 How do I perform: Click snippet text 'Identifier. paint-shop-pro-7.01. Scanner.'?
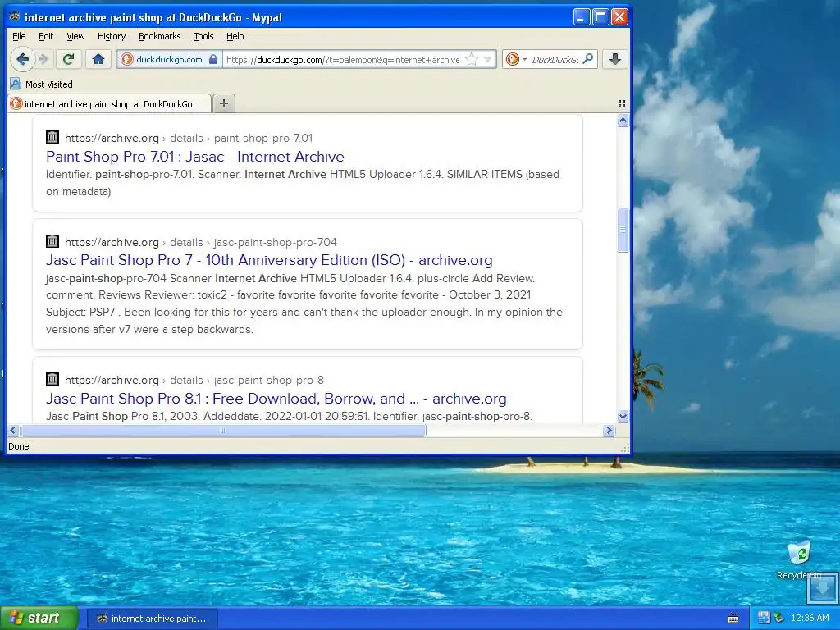coord(144,174)
